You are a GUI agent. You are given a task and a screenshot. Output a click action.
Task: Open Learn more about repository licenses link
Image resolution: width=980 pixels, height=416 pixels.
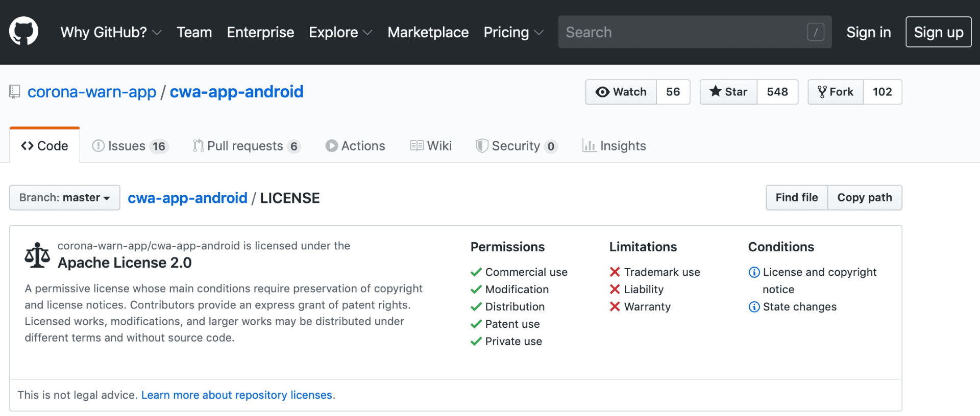pos(238,395)
